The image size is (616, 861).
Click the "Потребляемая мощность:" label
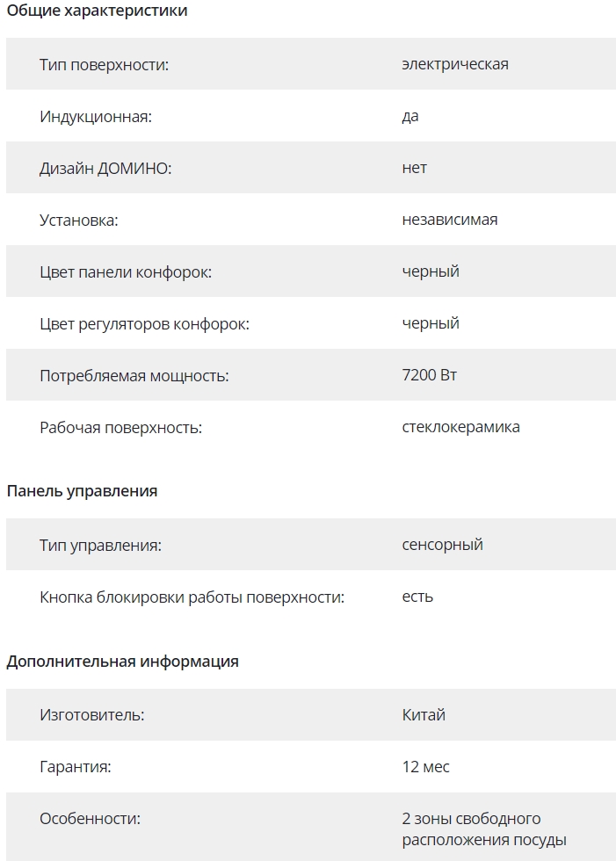134,375
